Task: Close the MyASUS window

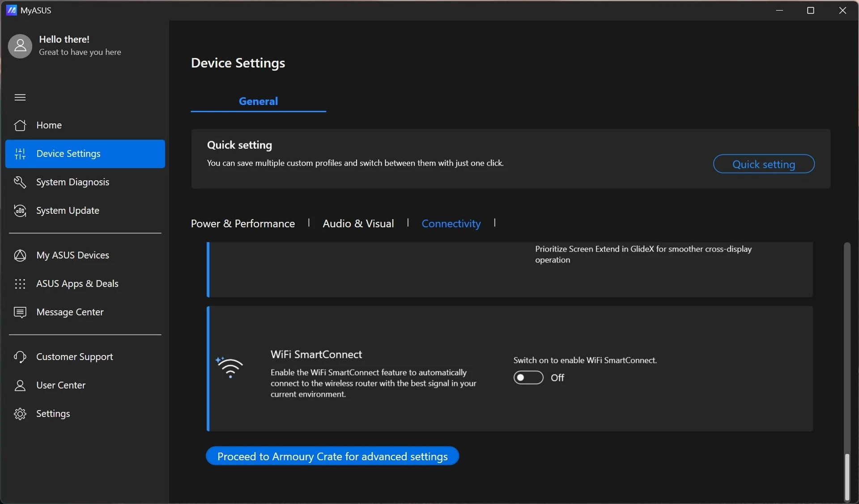Action: (842, 10)
